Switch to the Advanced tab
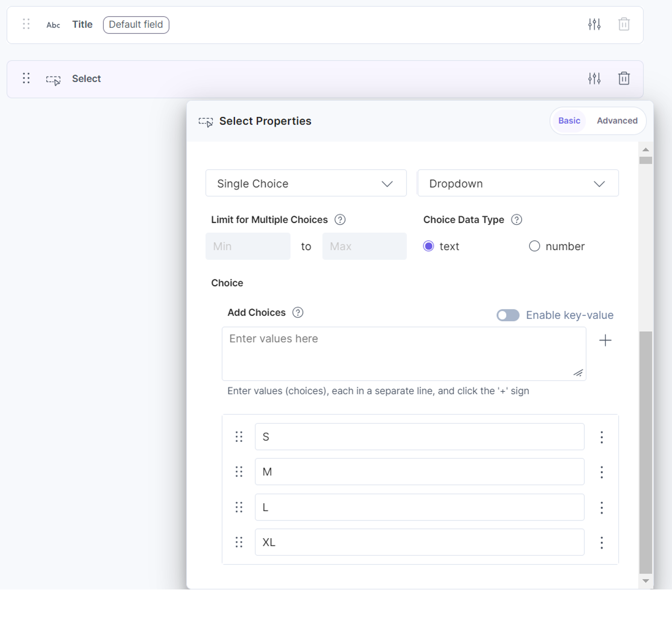 coord(617,121)
